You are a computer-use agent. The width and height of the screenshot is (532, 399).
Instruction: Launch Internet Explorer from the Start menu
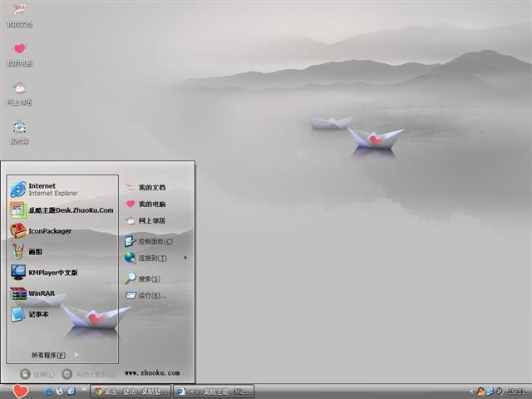point(63,190)
